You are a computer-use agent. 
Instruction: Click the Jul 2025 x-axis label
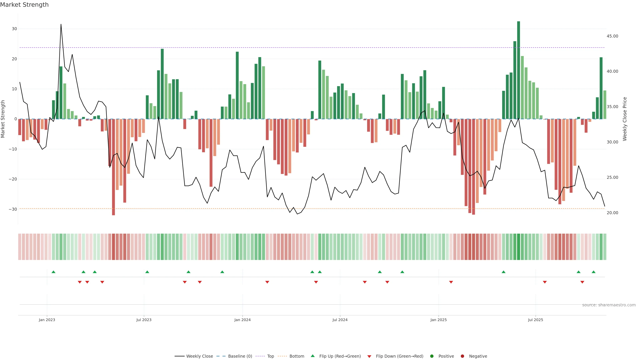[535, 320]
